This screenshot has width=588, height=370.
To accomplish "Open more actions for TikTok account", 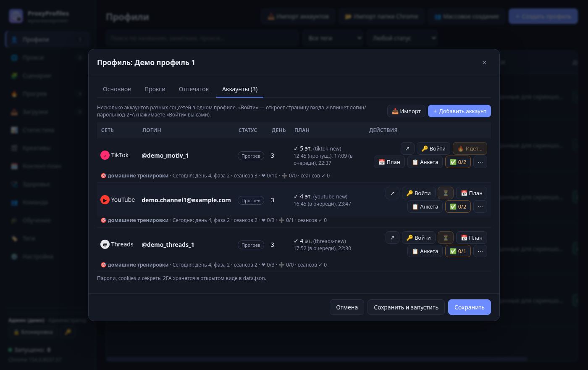I will click(480, 162).
